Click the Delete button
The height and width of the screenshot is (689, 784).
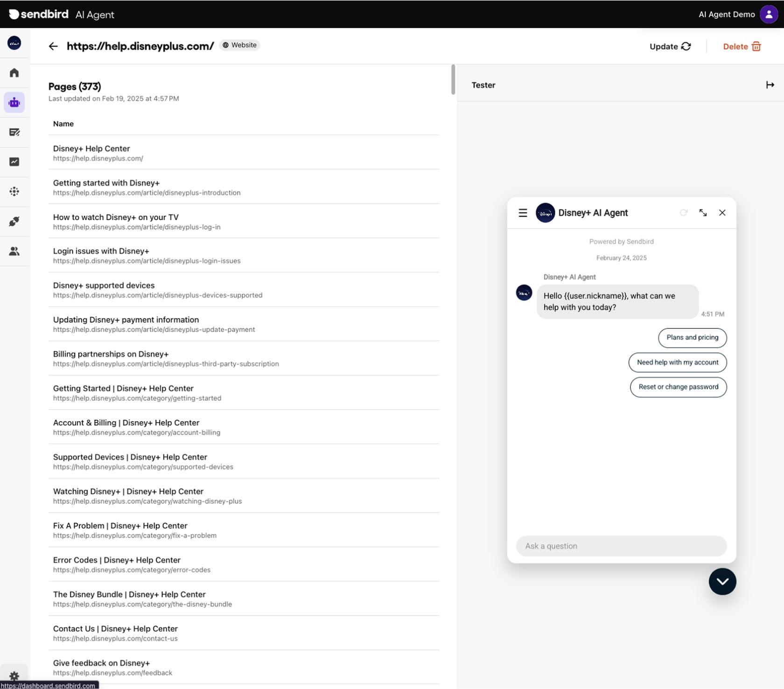pos(742,47)
